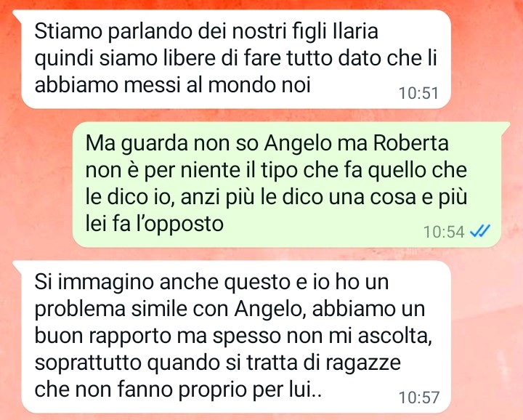Image resolution: width=523 pixels, height=420 pixels.
Task: Click the 10:54 timestamp on sent message
Action: (x=444, y=232)
